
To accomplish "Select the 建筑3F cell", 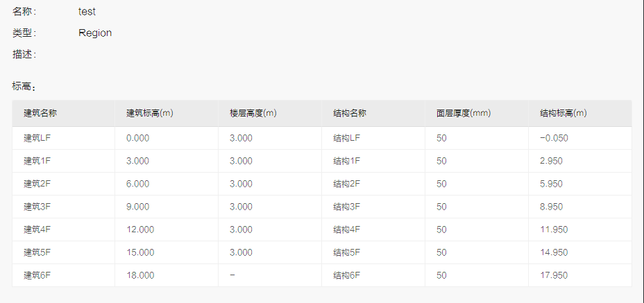I will [37, 207].
